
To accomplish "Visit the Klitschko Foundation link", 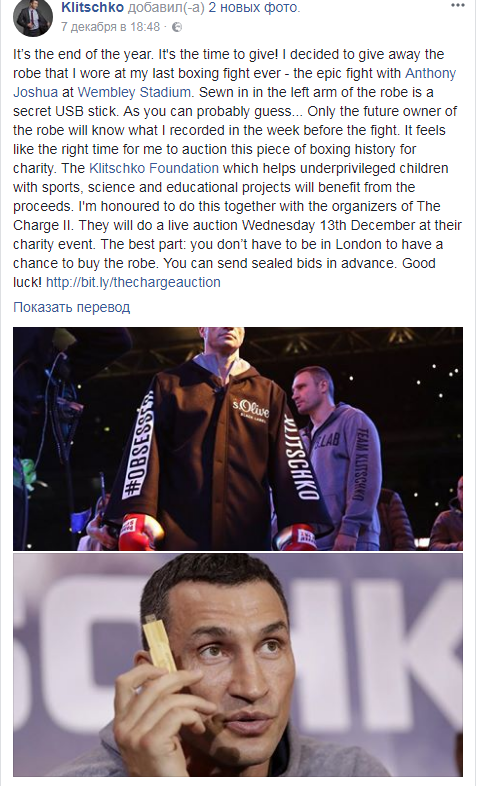I will tap(154, 168).
